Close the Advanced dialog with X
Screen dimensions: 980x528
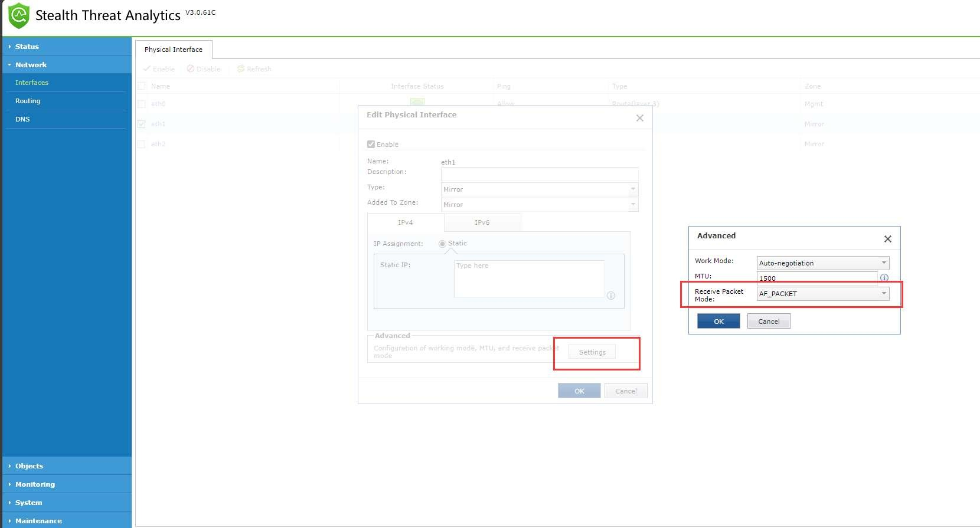888,239
